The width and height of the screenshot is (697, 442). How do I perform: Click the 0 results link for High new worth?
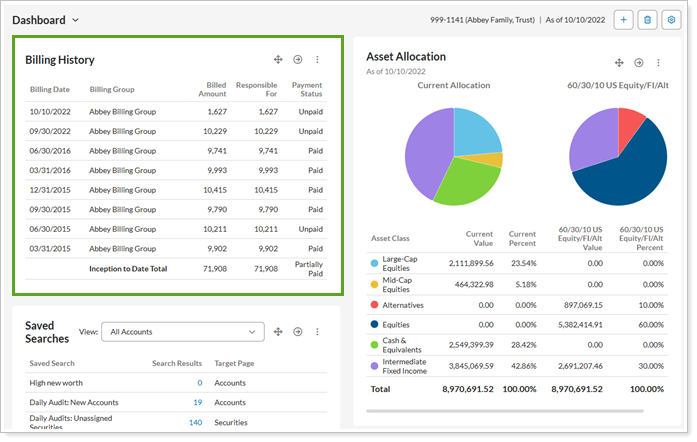click(199, 383)
